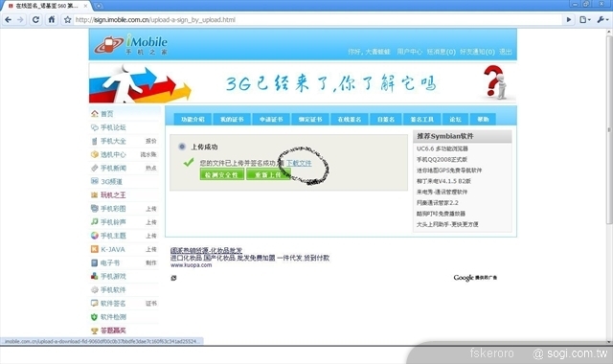This screenshot has width=613, height=364.
Task: Click the 手机铃声 music note icon
Action: pyautogui.click(x=95, y=222)
